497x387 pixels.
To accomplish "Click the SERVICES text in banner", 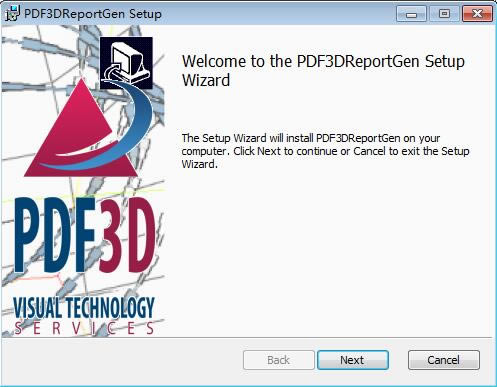I will click(x=84, y=328).
